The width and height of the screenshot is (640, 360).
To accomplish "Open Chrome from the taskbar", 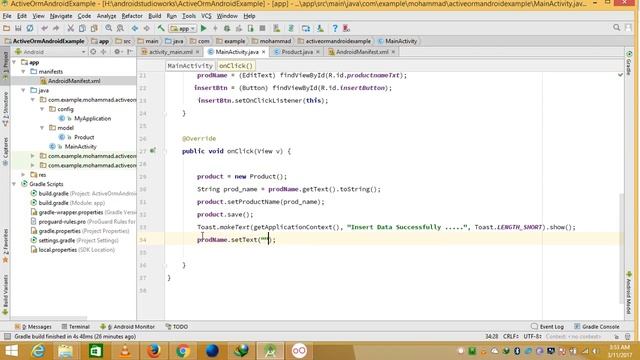I will (182, 351).
